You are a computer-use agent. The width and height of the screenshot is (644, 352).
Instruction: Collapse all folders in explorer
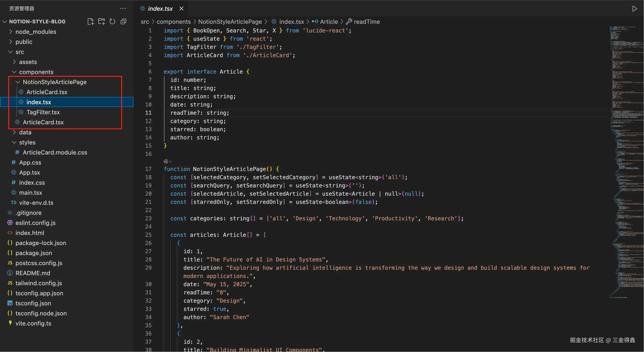[123, 21]
